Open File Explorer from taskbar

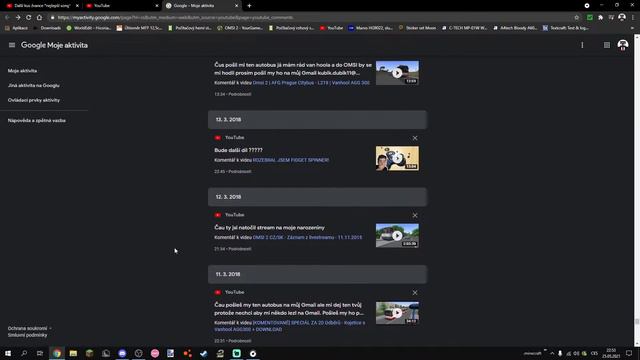tap(73, 353)
